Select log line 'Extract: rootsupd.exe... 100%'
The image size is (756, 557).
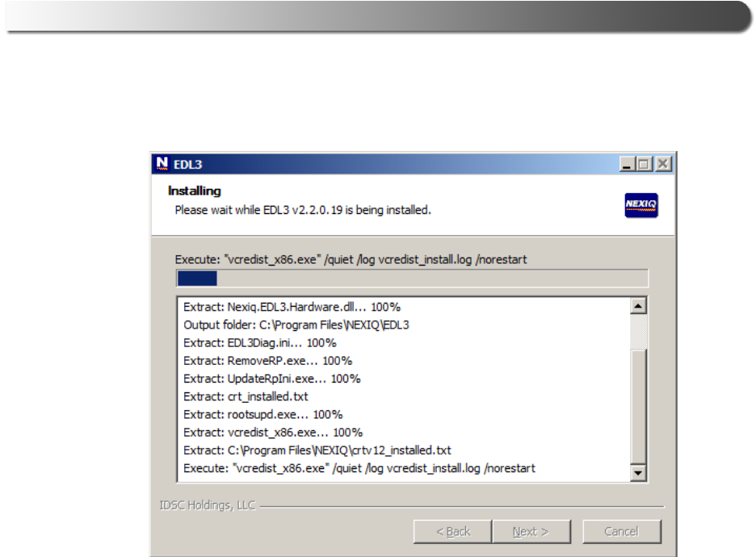[x=262, y=414]
